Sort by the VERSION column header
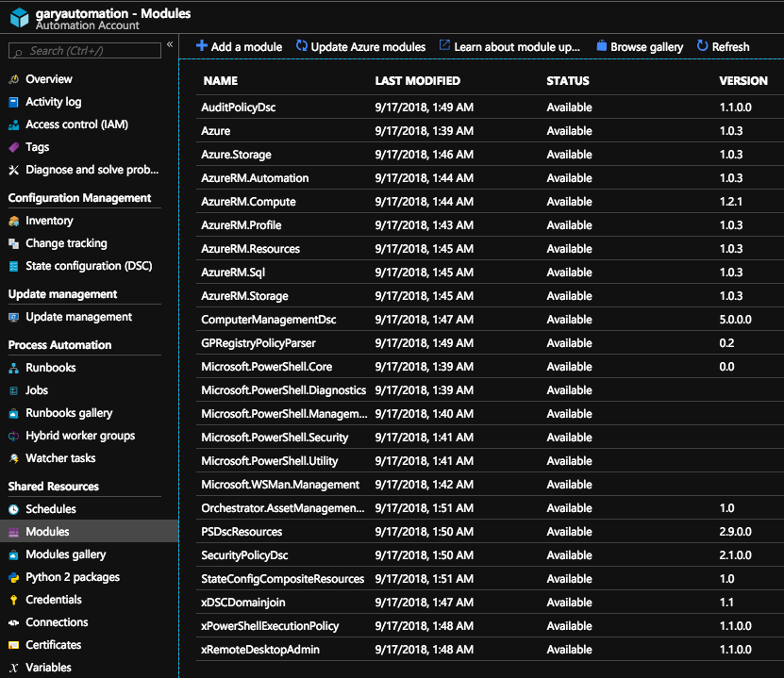This screenshot has height=678, width=784. (x=743, y=81)
